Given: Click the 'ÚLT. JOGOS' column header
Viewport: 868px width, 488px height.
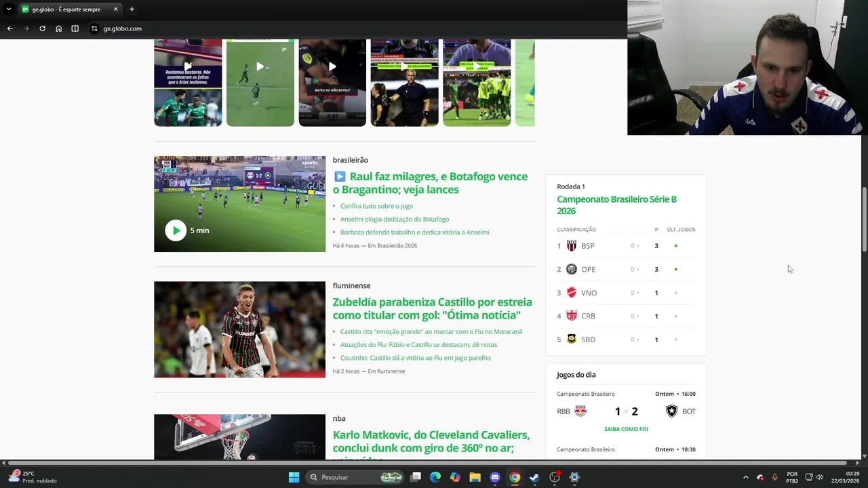Looking at the screenshot, I should click(681, 230).
